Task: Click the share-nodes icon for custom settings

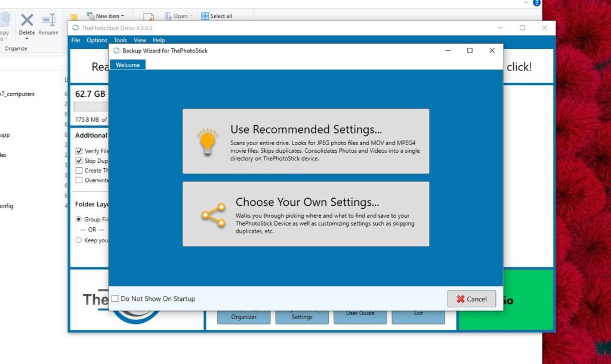Action: tap(213, 215)
